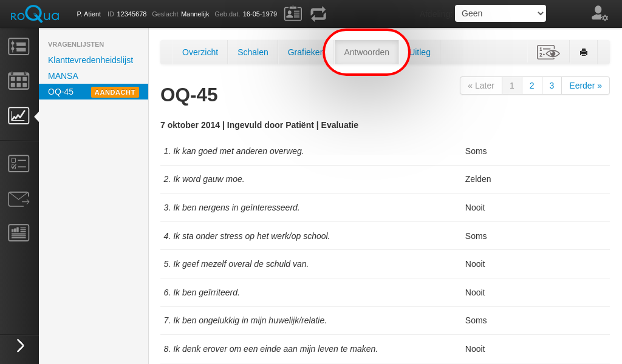Switch to the Uitleg tab

(x=420, y=52)
